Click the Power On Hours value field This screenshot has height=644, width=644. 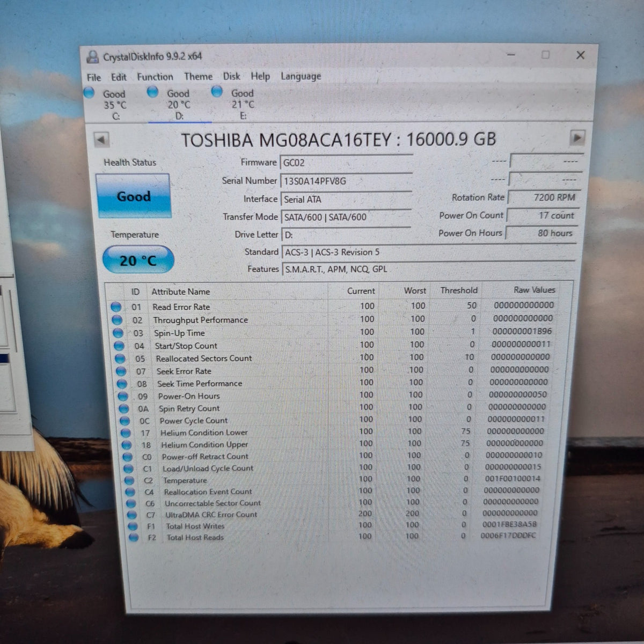[x=541, y=233]
